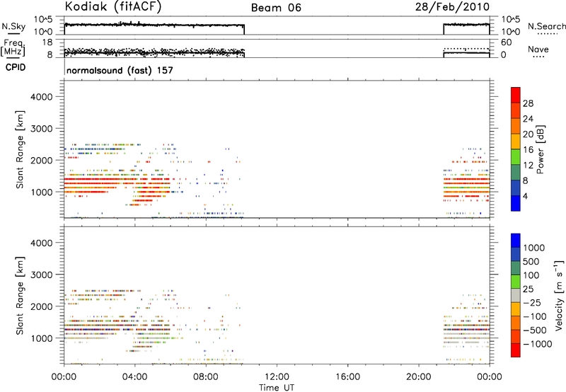The width and height of the screenshot is (566, 392).
Task: Click the '100' tick on Velocity colorbar
Action: click(x=531, y=275)
